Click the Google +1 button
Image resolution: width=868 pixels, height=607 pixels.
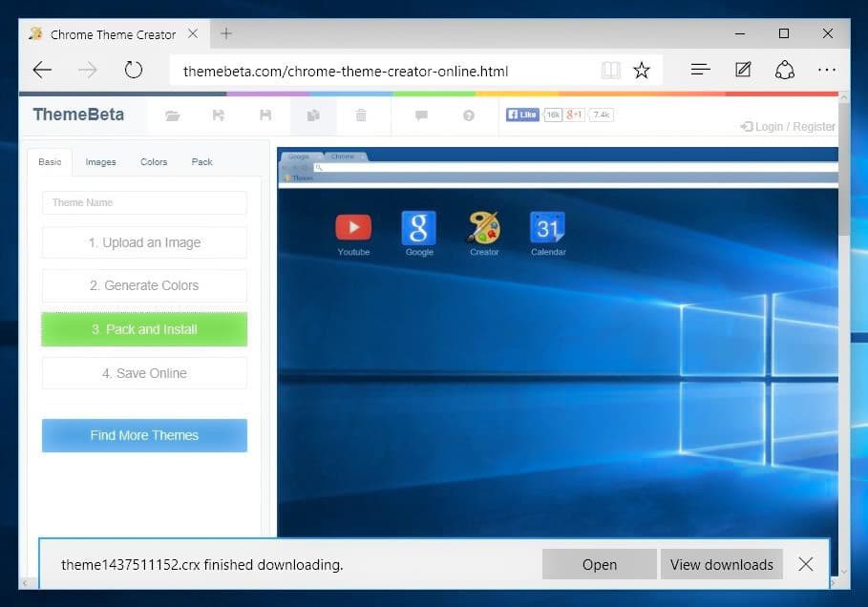(x=574, y=115)
